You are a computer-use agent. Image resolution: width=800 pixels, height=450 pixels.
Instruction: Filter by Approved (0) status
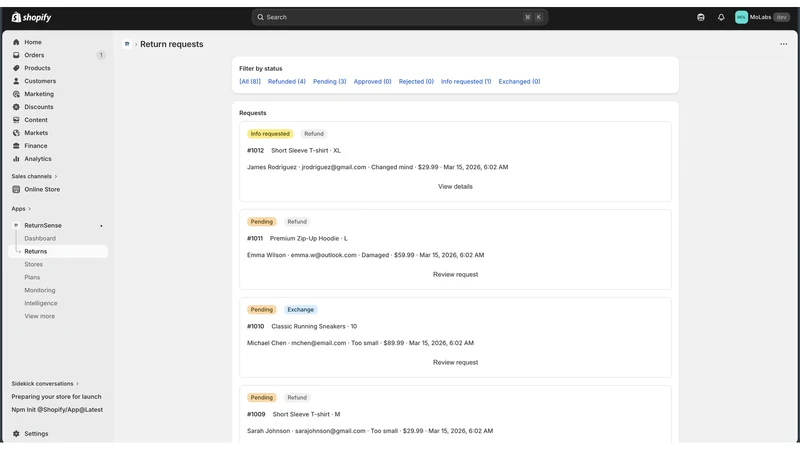click(x=372, y=82)
